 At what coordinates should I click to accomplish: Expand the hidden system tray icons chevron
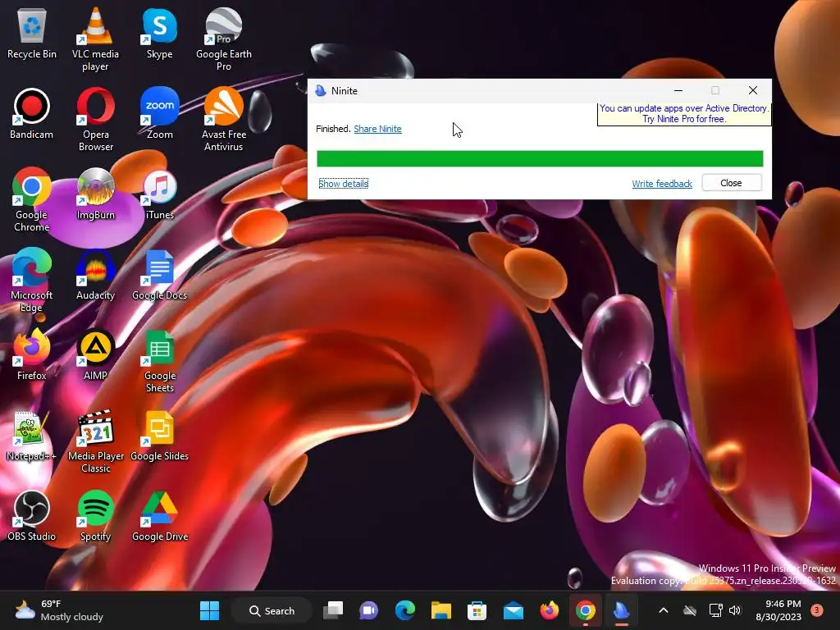pos(663,610)
